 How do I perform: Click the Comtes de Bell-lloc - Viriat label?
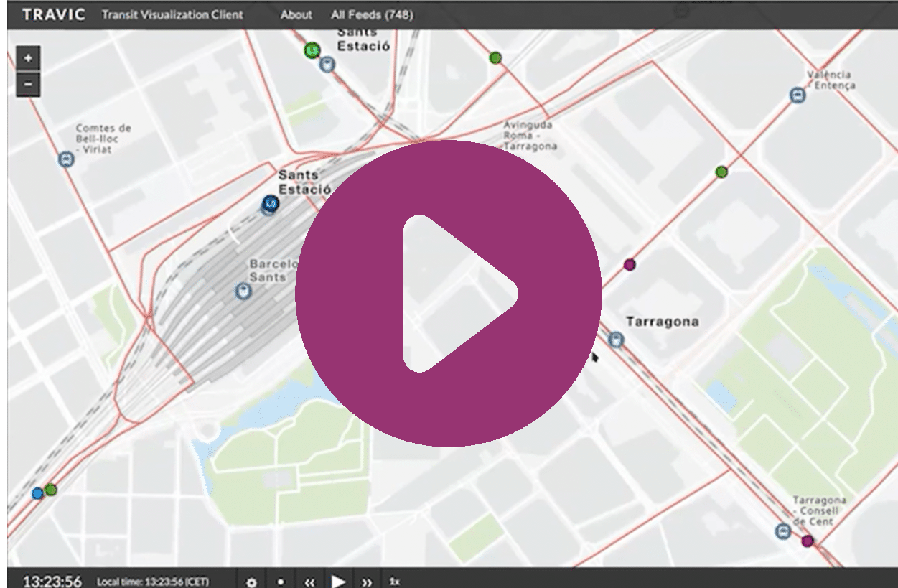tap(103, 139)
